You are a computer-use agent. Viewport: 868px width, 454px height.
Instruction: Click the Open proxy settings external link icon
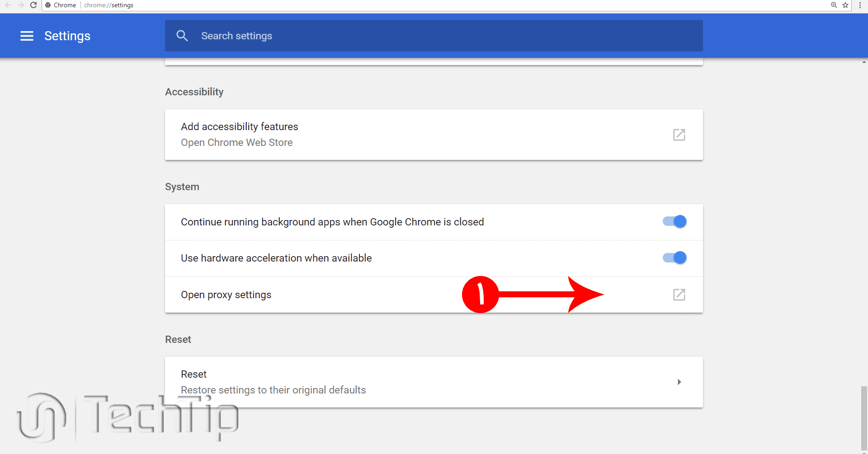point(679,295)
